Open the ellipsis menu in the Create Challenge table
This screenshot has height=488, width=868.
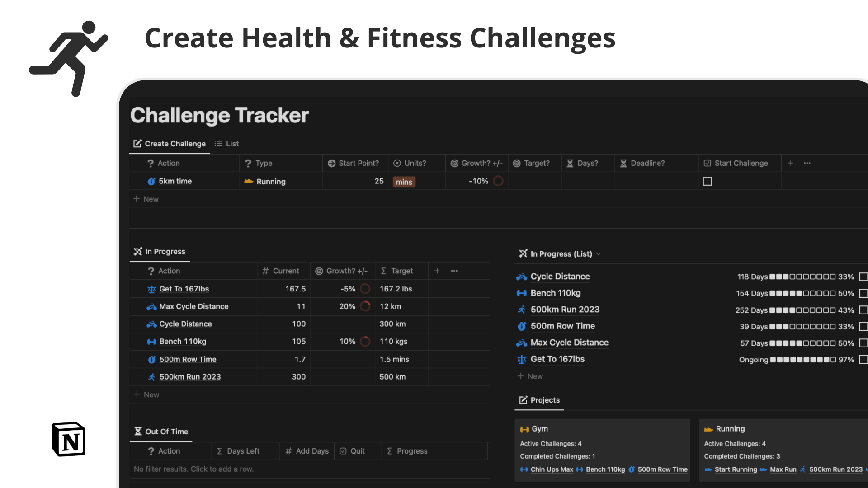pos(807,163)
